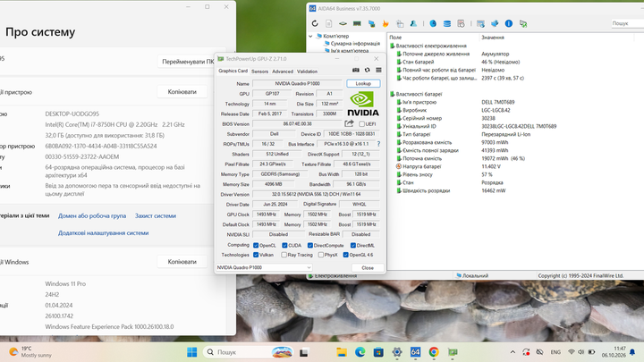Open GPU-Z hamburger menu icon
644x362 pixels.
click(x=378, y=71)
